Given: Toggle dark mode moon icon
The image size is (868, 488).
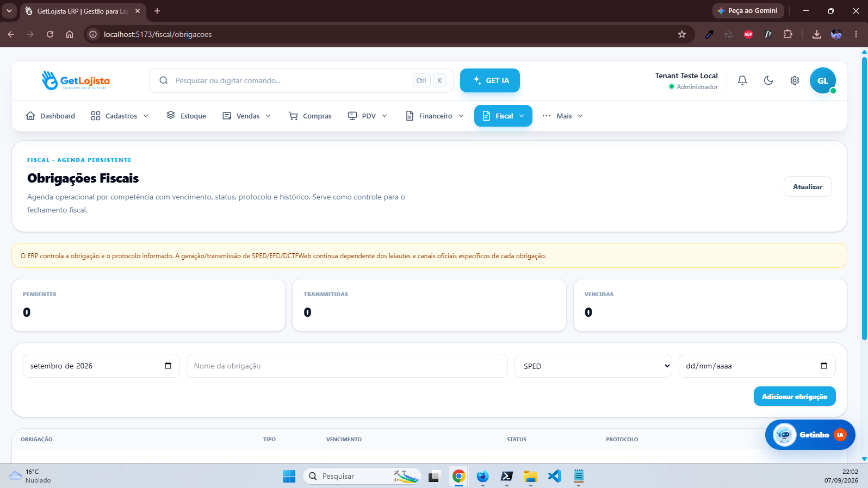Looking at the screenshot, I should 768,80.
